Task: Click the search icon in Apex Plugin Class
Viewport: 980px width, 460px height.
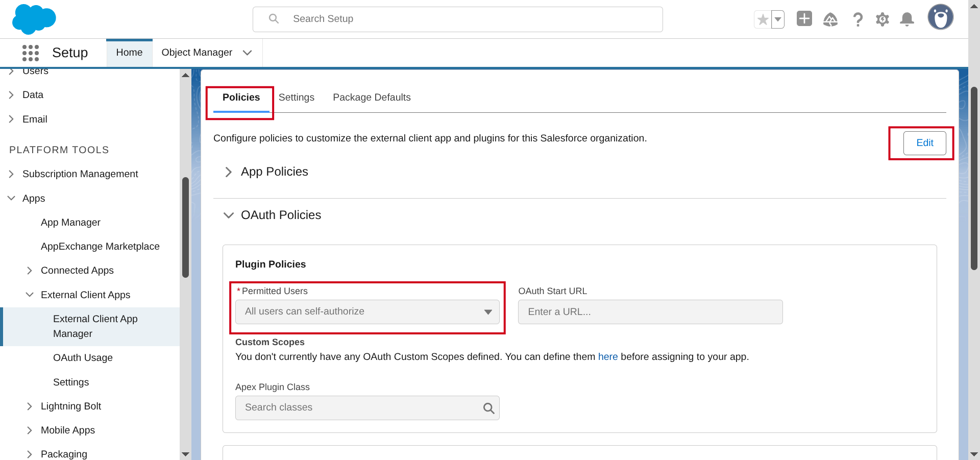Action: pos(488,408)
